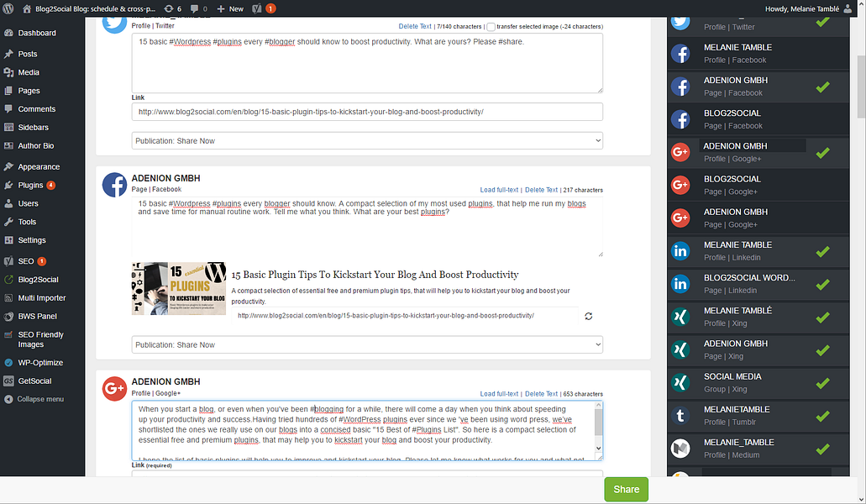Toggle the green checkmark on MELANIE TAMBLE Twitter profile
Image resolution: width=866 pixels, height=504 pixels.
coord(824,21)
